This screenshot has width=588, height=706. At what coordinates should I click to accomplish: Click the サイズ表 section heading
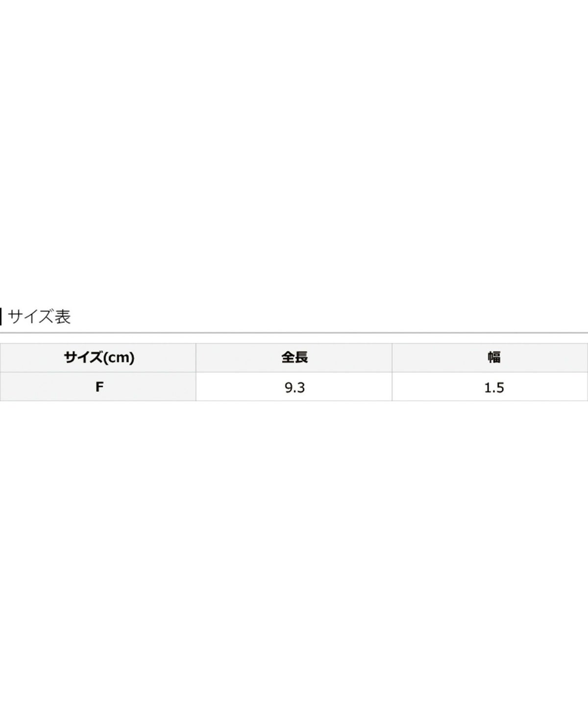[39, 317]
